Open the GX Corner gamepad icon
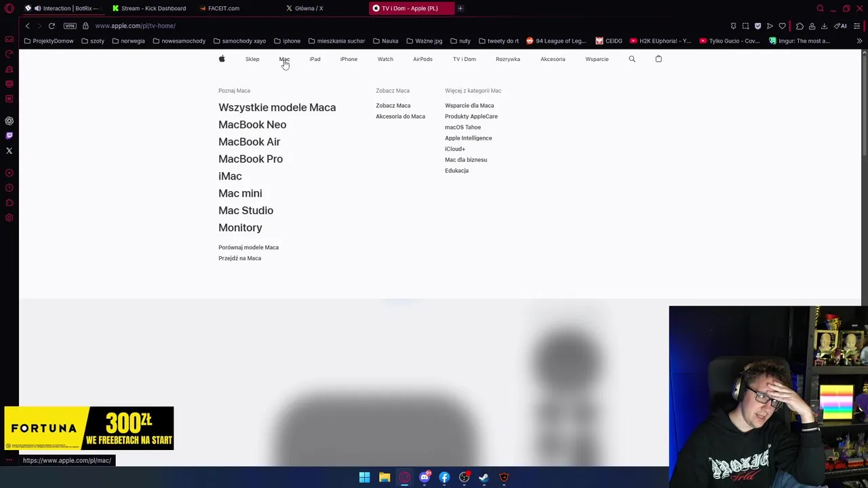 (9, 39)
